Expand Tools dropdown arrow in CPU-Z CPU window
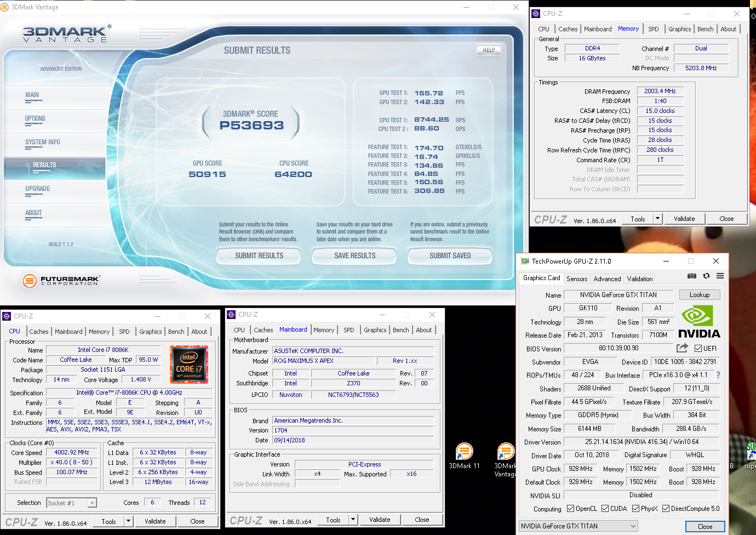 click(x=129, y=521)
